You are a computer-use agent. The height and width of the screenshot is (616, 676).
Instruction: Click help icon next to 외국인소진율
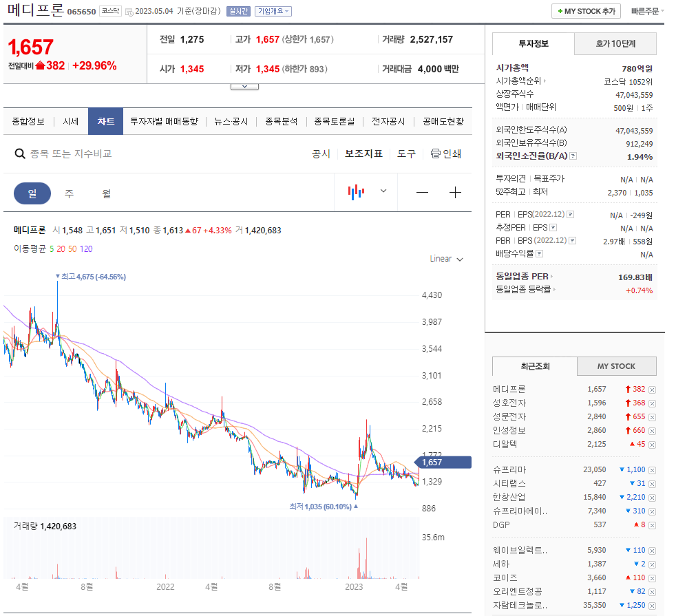tap(573, 156)
